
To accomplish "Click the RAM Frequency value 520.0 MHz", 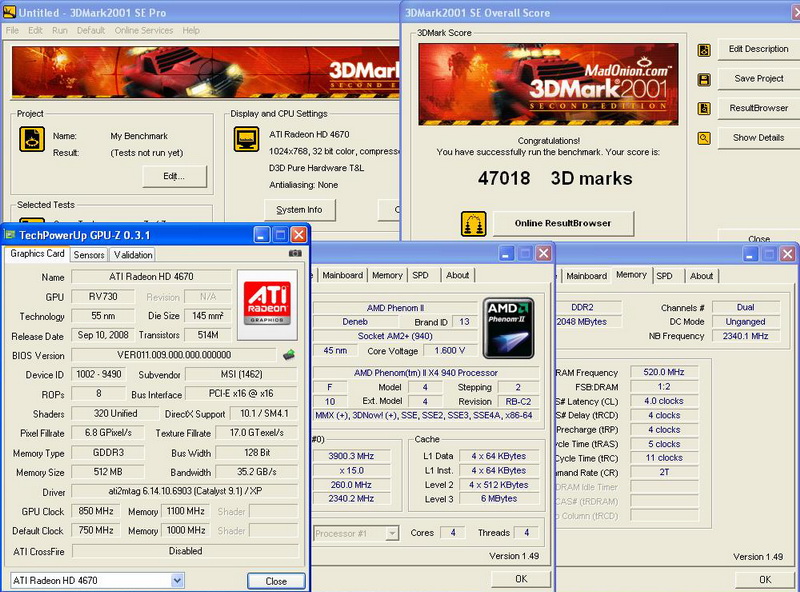I will pos(664,372).
